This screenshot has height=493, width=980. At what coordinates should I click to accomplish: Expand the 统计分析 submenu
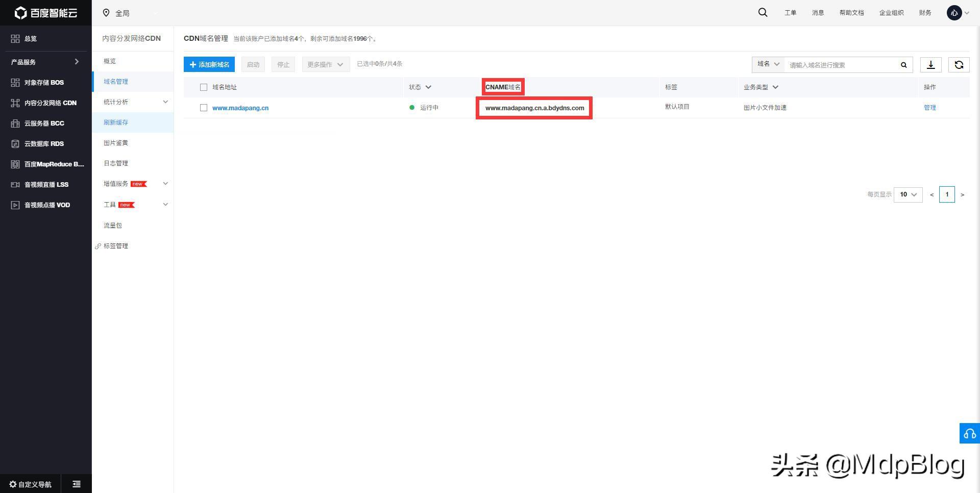click(x=165, y=102)
